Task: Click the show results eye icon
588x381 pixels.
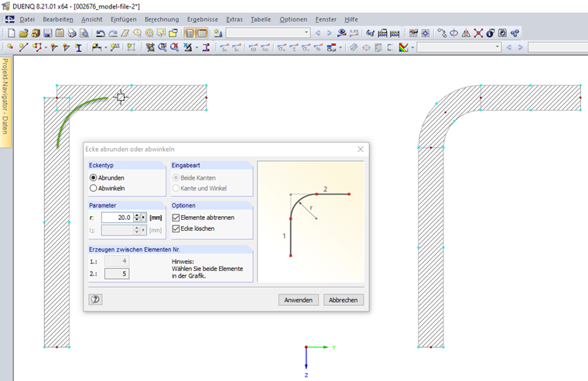Action: 342,33
